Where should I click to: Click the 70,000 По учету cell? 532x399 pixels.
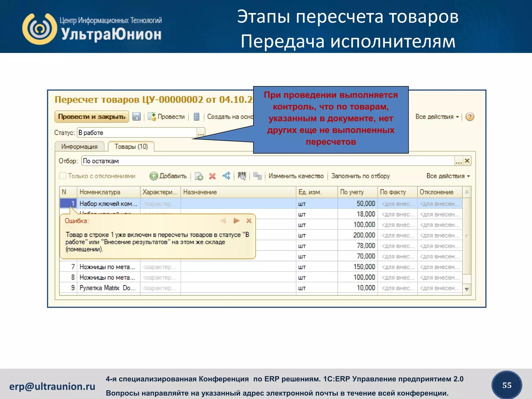(x=357, y=256)
